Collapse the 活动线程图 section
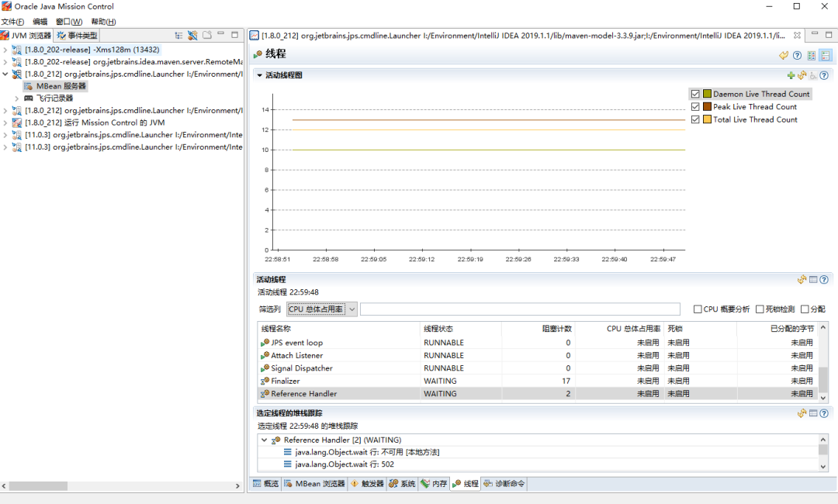Image resolution: width=838 pixels, height=504 pixels. click(260, 75)
